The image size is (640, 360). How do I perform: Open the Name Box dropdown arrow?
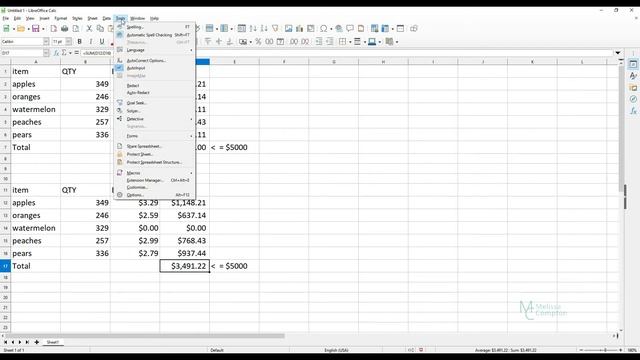[46, 53]
